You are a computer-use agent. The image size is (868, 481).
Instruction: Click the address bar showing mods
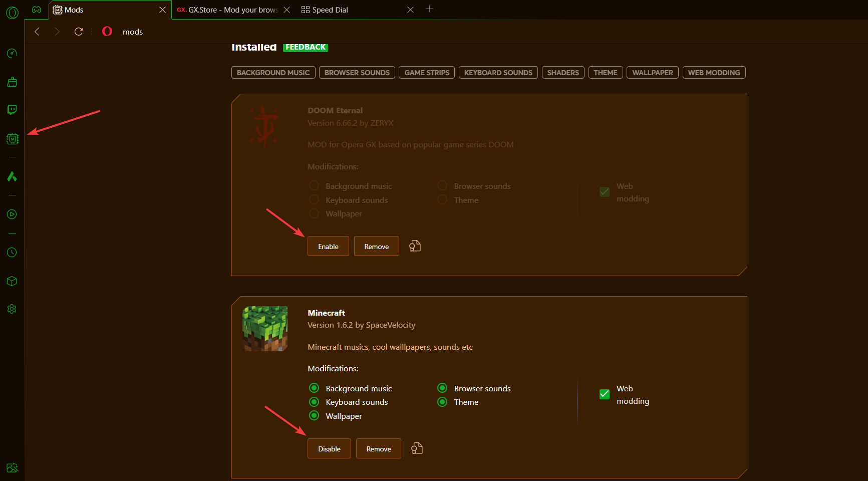point(133,32)
